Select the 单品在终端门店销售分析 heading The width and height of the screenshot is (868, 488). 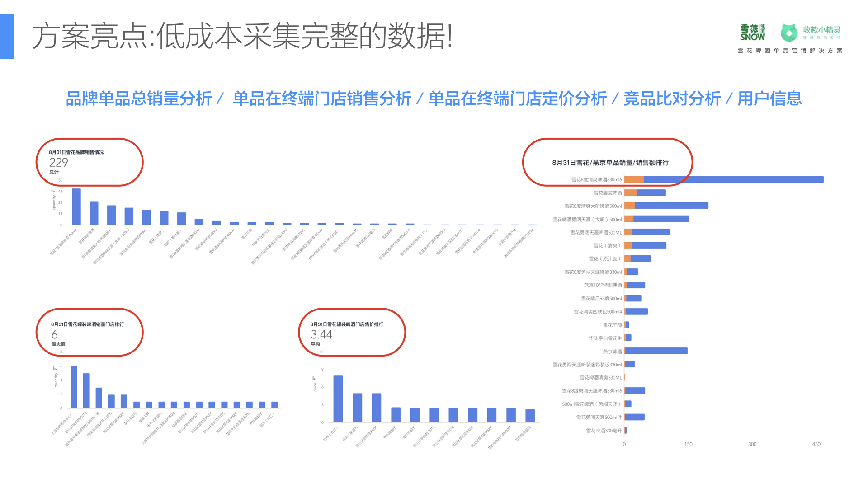coord(322,99)
